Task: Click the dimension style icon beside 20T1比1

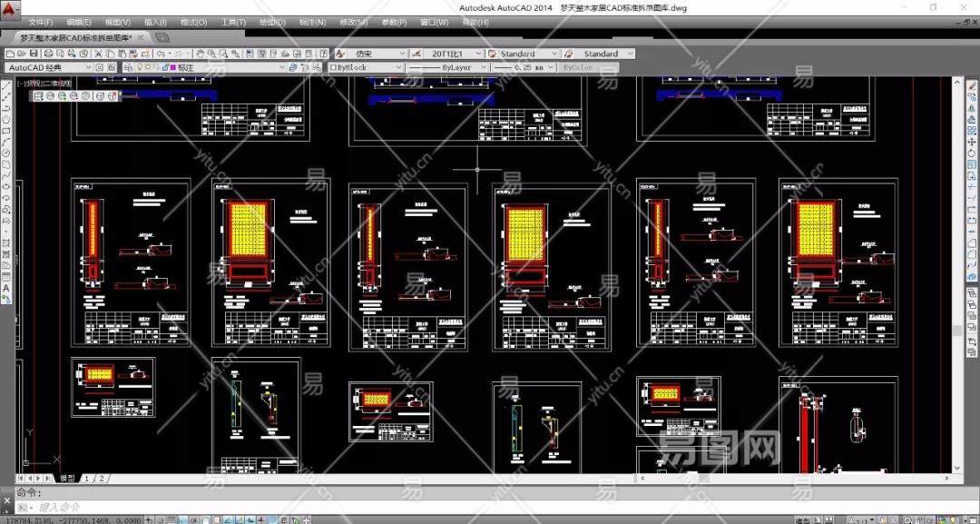Action: [x=417, y=54]
